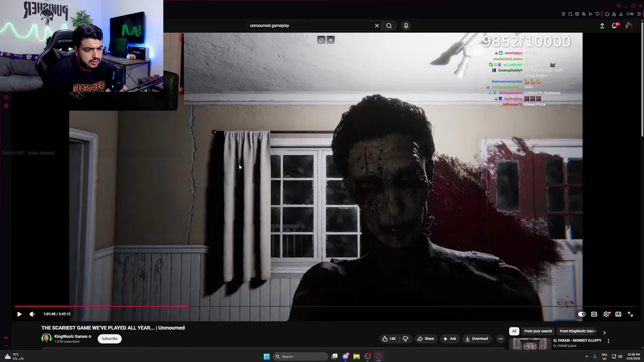Download the video with the Download button
This screenshot has height=362, width=644.
click(476, 339)
